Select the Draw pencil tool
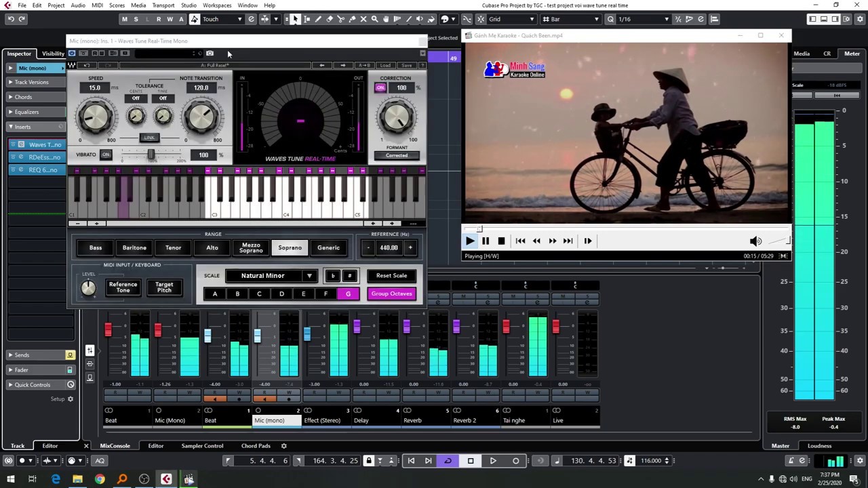This screenshot has width=868, height=488. pyautogui.click(x=318, y=19)
